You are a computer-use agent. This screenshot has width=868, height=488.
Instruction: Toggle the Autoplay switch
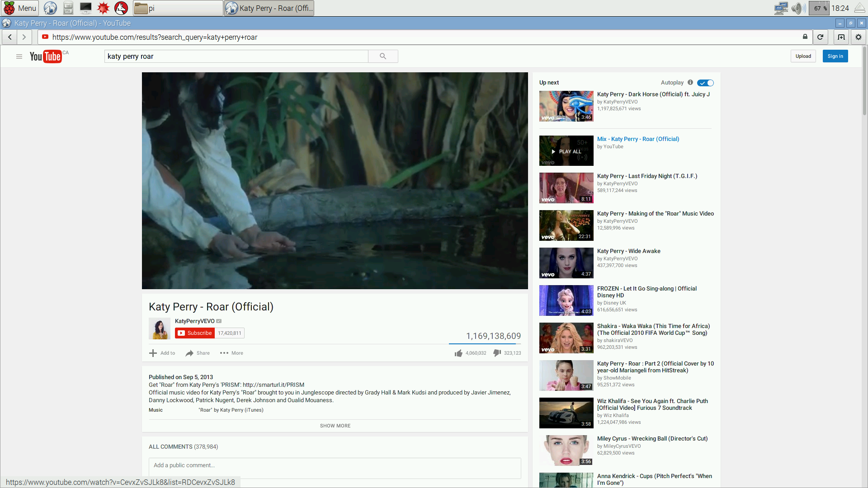click(705, 83)
